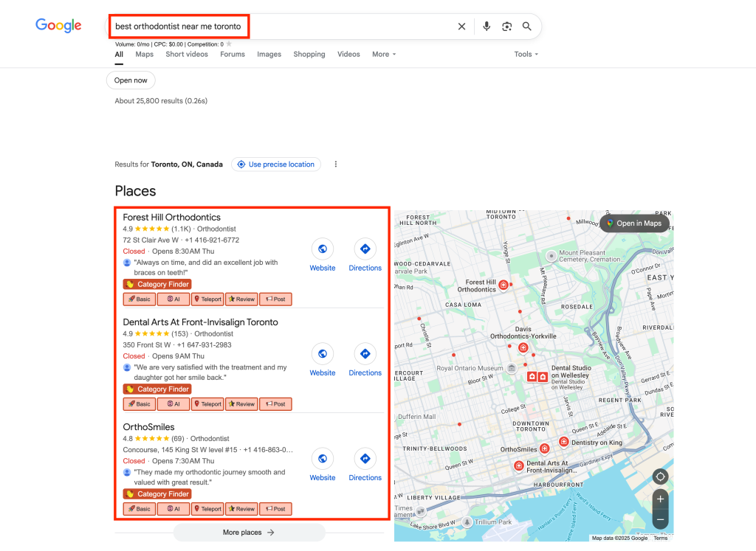Click Basic button under OrthoSmiles
Viewport: 756px width, 551px height.
click(x=140, y=509)
